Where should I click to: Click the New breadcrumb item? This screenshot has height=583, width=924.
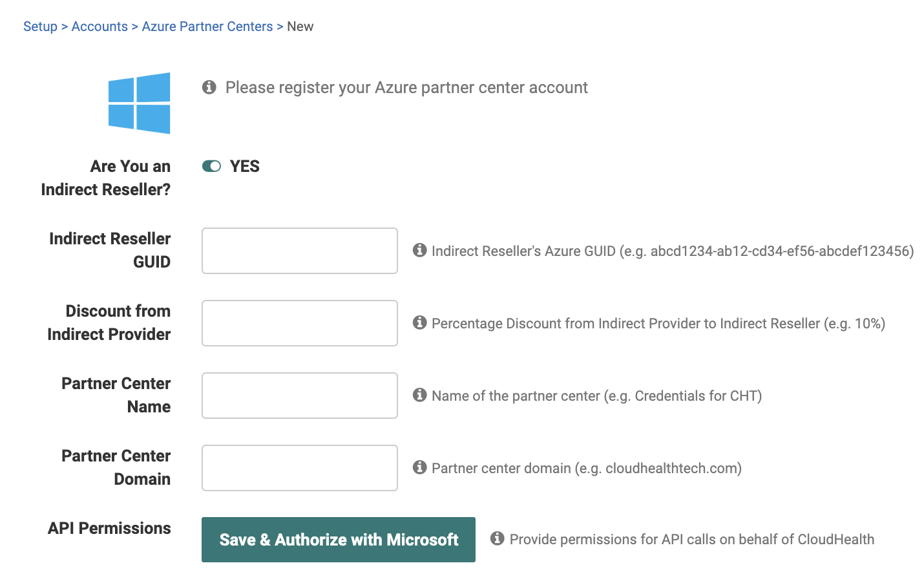(x=300, y=26)
